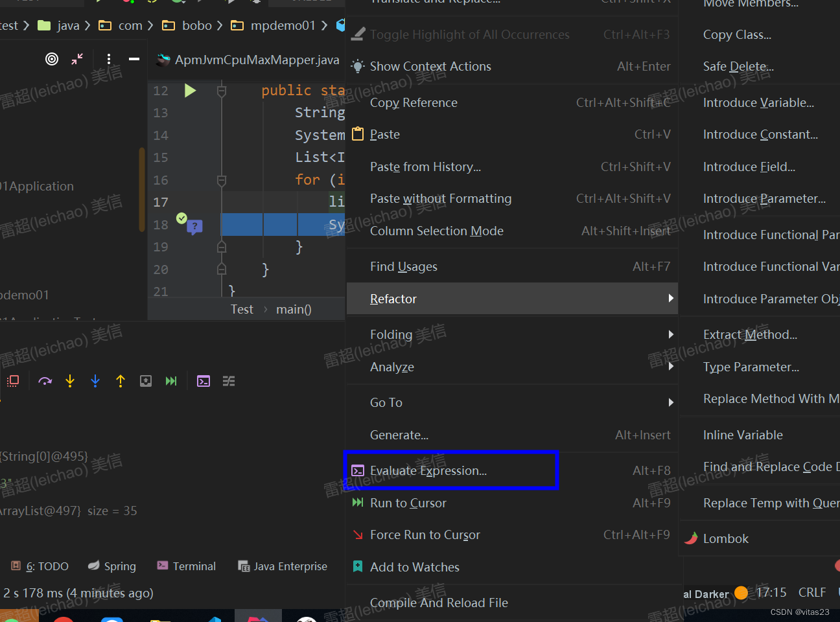Image resolution: width=840 pixels, height=622 pixels.
Task: Select Find Usages menu item
Action: pos(512,266)
